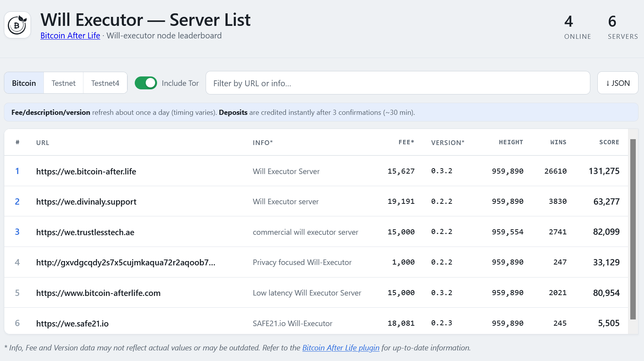Image resolution: width=644 pixels, height=361 pixels.
Task: Click the SAFE21.io Will-Executor info
Action: (x=292, y=323)
